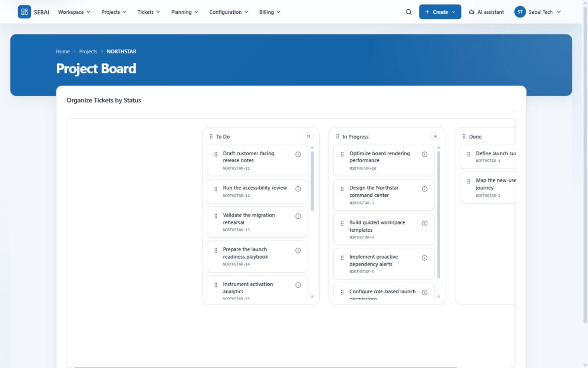Click the Done column drag handle
Screen dimensions: 588x368
[x=464, y=136]
